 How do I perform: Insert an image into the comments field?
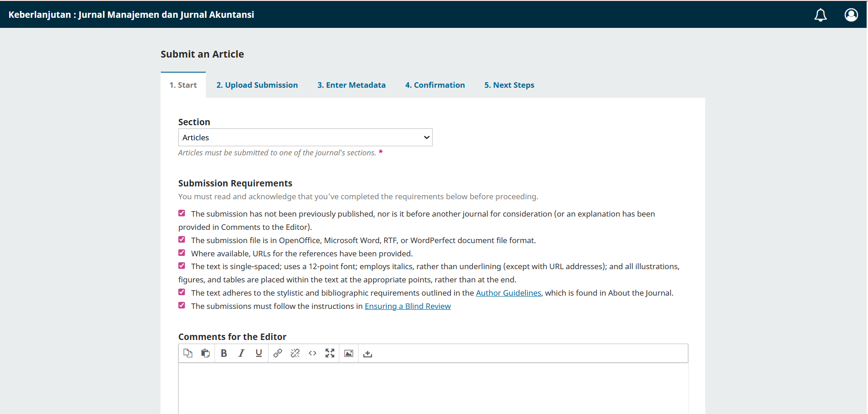348,353
